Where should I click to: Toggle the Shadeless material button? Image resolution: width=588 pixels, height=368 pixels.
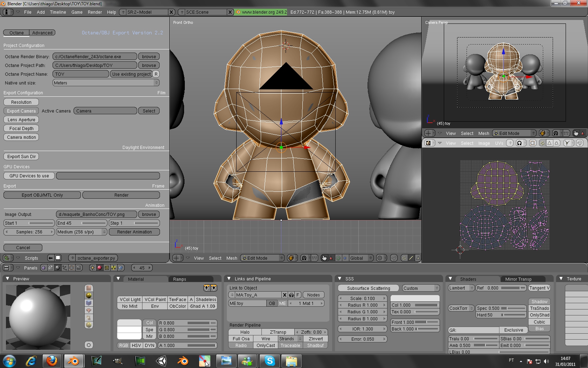(x=206, y=300)
